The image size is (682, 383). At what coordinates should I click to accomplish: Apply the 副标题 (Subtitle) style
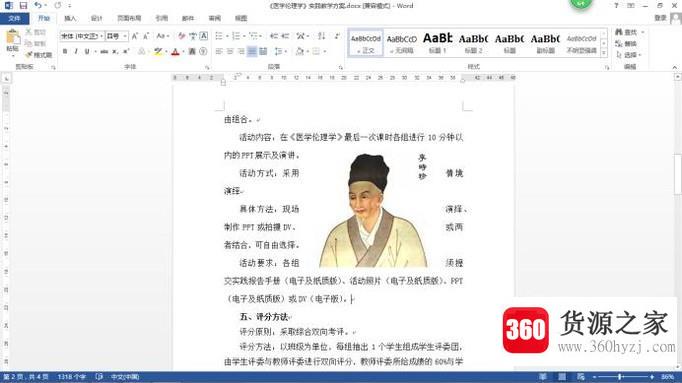545,43
